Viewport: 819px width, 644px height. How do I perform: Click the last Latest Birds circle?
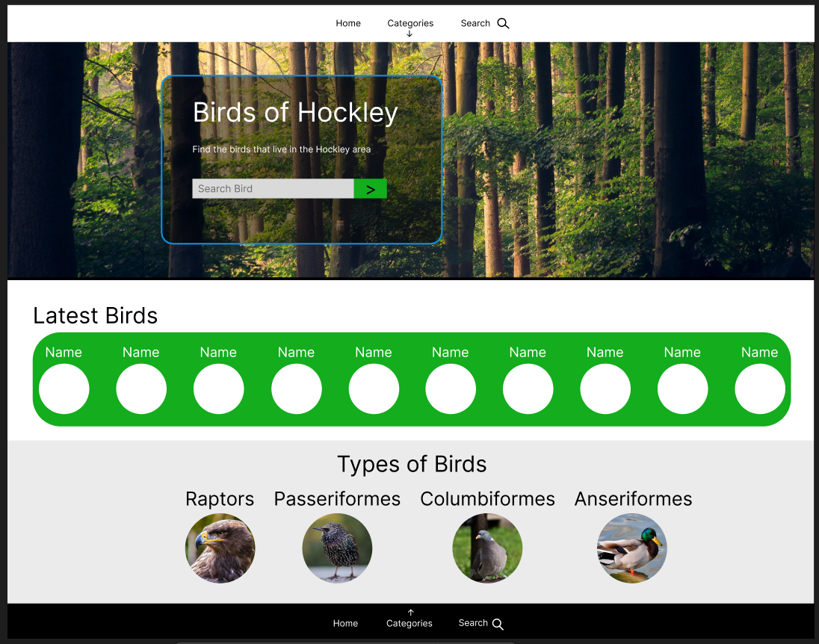pos(760,389)
